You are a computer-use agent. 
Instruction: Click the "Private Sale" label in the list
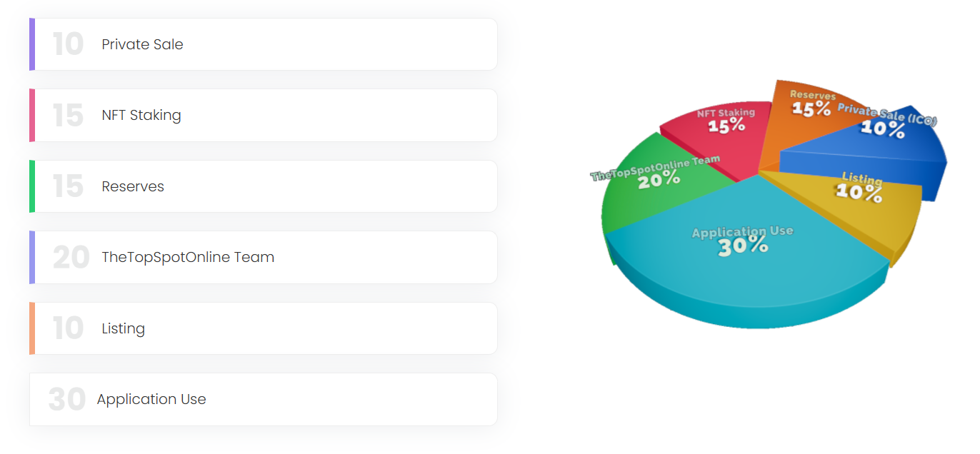(142, 44)
